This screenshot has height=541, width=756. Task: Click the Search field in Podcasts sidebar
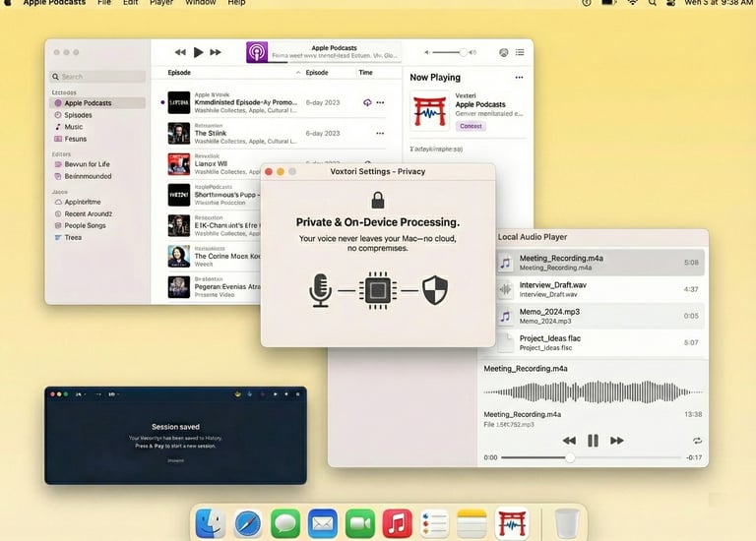pos(97,77)
